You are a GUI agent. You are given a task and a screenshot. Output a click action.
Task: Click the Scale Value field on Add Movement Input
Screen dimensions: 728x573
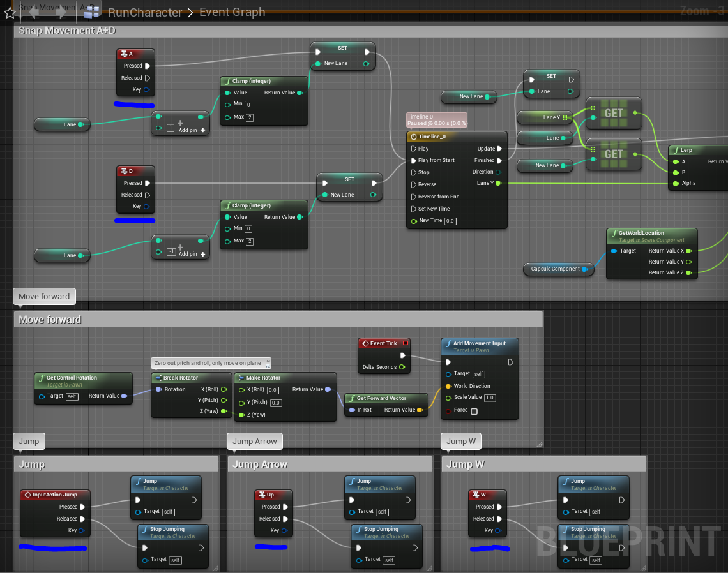click(x=490, y=398)
